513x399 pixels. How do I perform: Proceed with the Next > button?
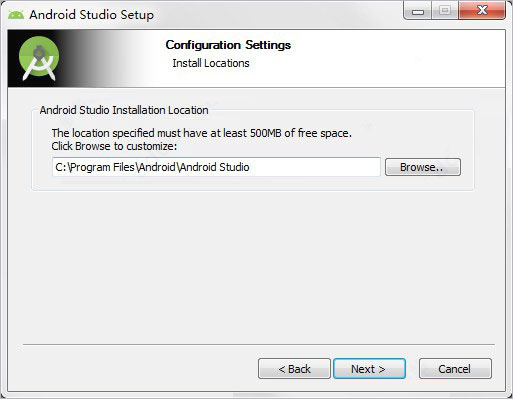tap(369, 369)
